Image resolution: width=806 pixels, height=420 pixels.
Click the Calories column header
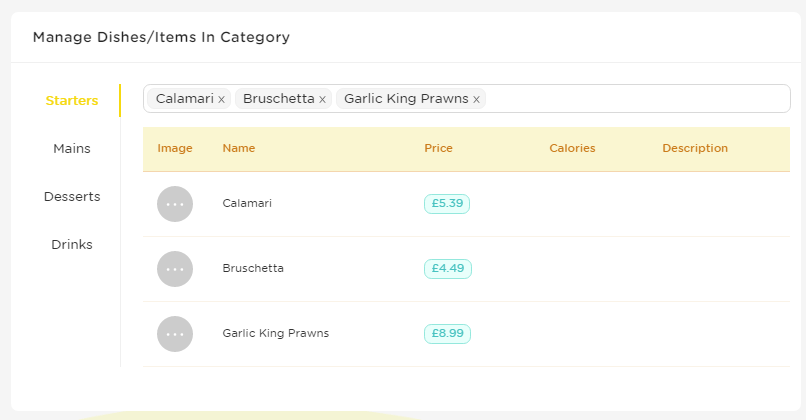click(x=572, y=148)
